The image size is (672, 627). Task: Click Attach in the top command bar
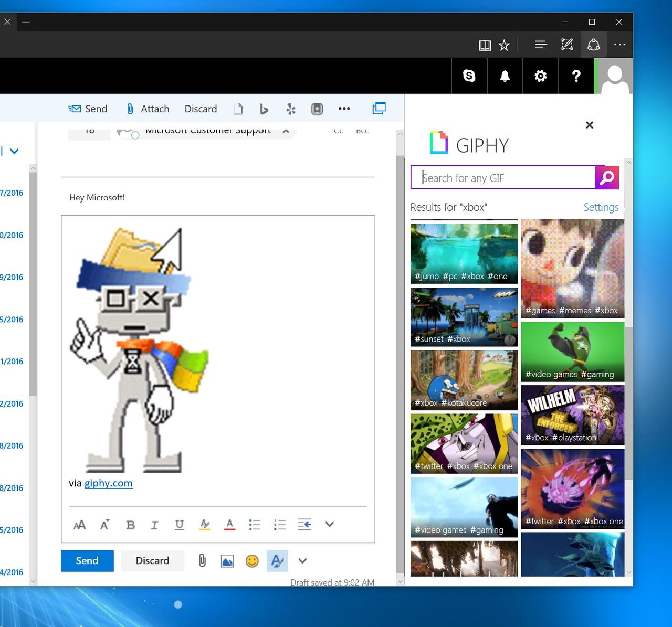148,109
